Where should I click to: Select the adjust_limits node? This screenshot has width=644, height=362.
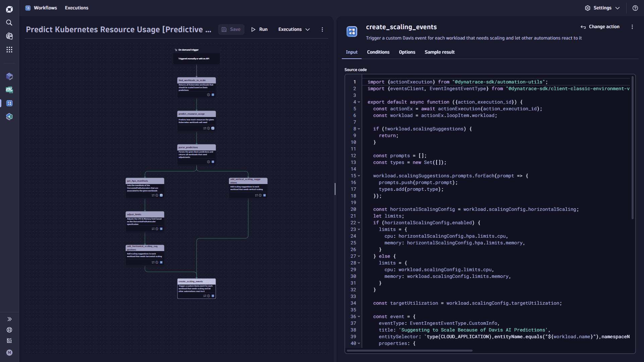click(145, 222)
